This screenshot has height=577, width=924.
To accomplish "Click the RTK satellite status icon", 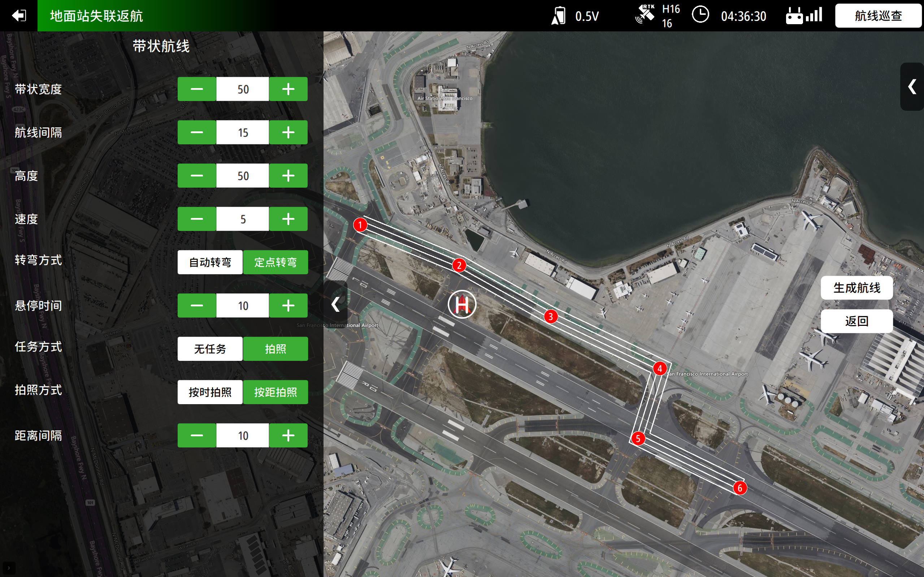I will [x=645, y=14].
